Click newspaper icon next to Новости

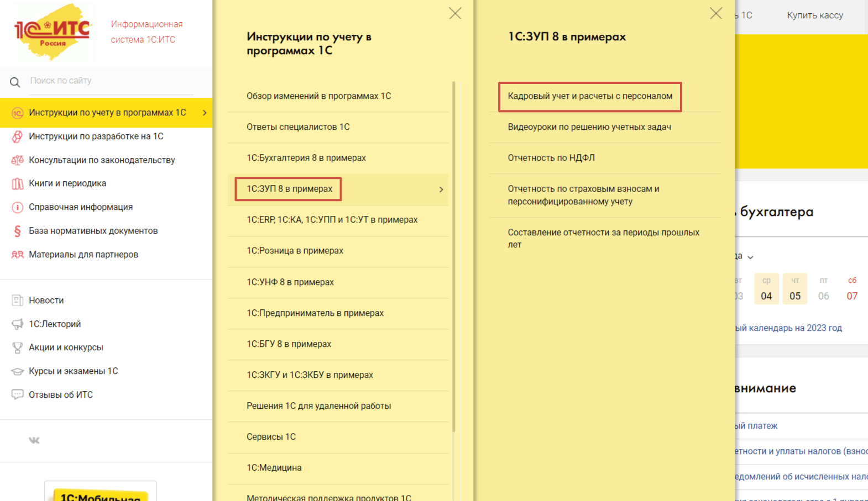click(x=17, y=300)
